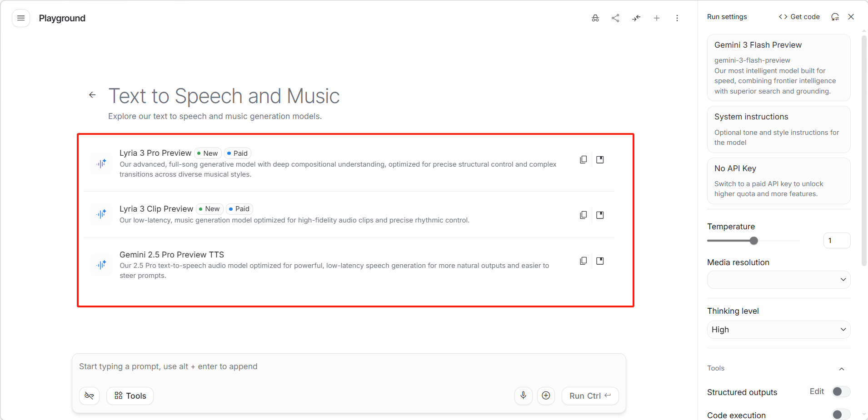Click the audio icon beside Lyria 3 Pro Preview
The image size is (868, 420).
(101, 163)
